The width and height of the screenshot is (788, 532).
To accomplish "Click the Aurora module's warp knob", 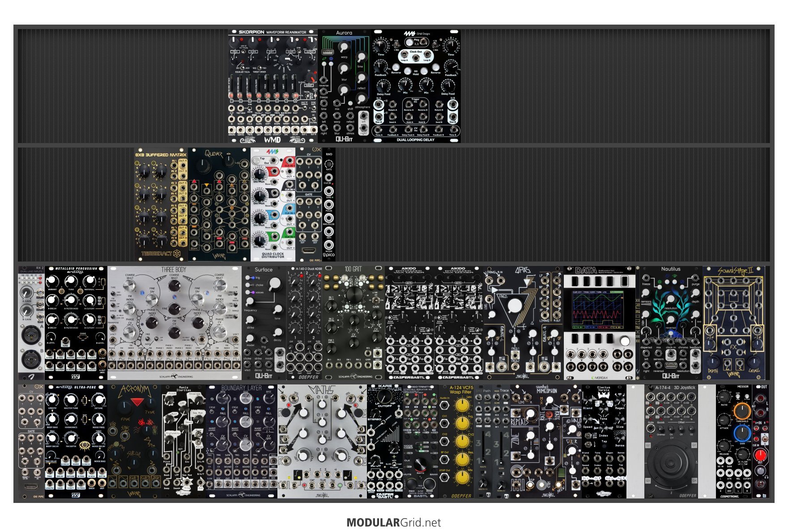I will (x=344, y=47).
